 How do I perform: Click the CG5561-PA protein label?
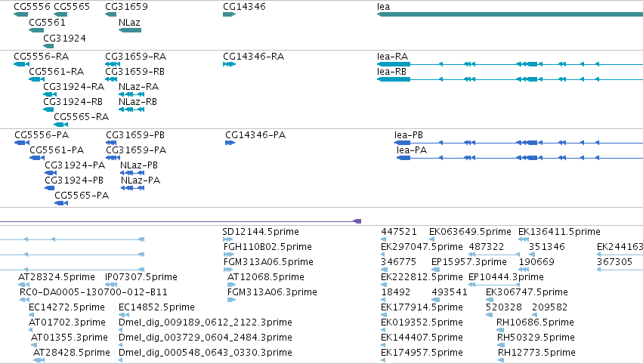click(x=57, y=150)
